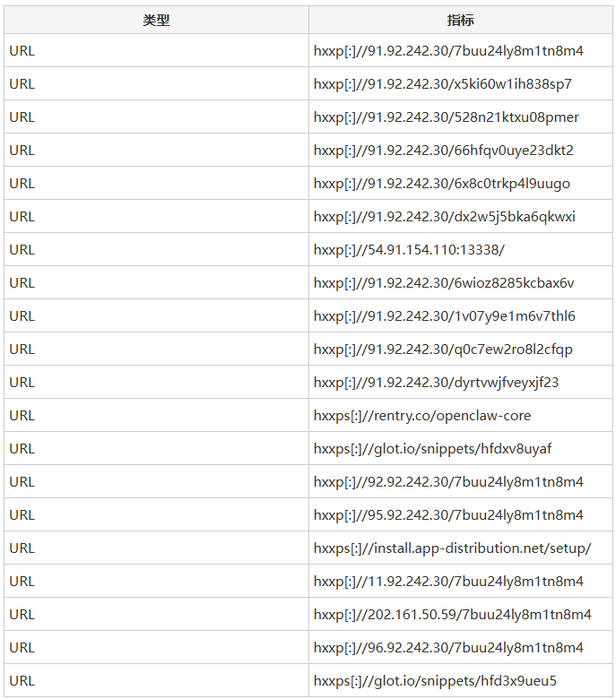Click the indicator ending in x5ki60w1ih838sp7

442,84
